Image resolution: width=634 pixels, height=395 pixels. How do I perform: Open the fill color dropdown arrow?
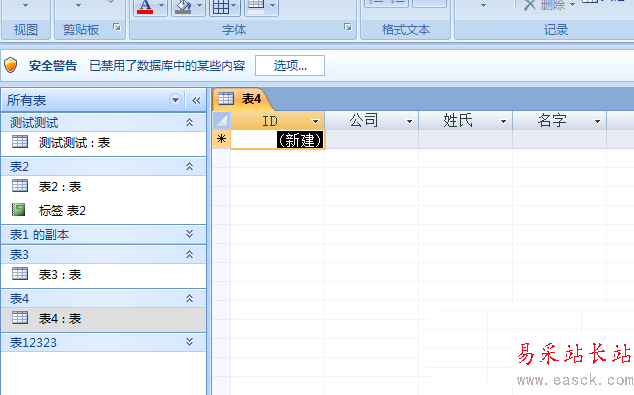tap(199, 6)
